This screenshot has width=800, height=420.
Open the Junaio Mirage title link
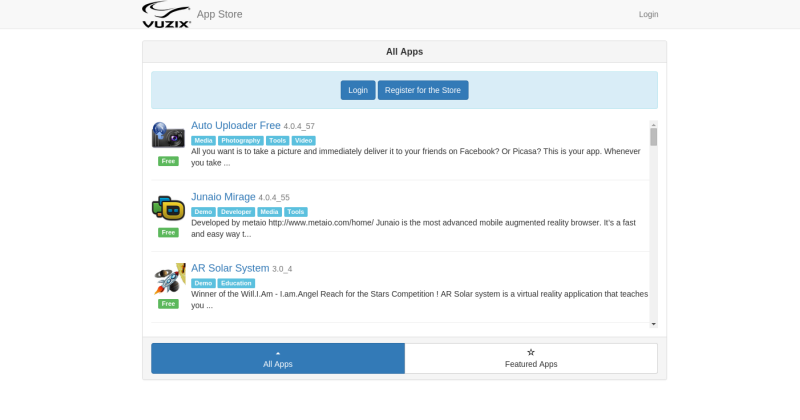coord(223,197)
